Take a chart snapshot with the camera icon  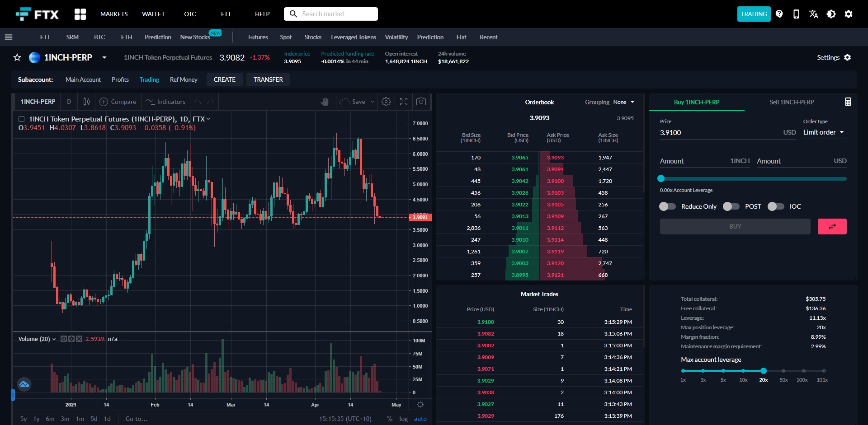(421, 102)
